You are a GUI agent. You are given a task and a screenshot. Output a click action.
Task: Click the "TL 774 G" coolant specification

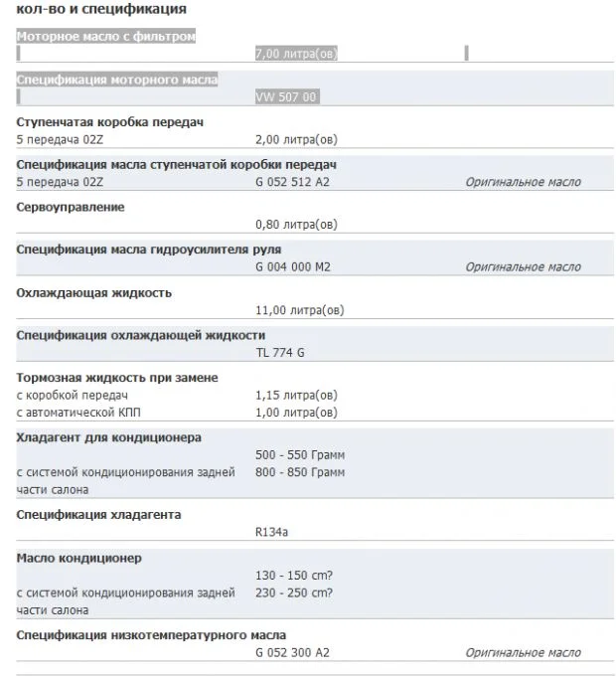click(x=280, y=353)
